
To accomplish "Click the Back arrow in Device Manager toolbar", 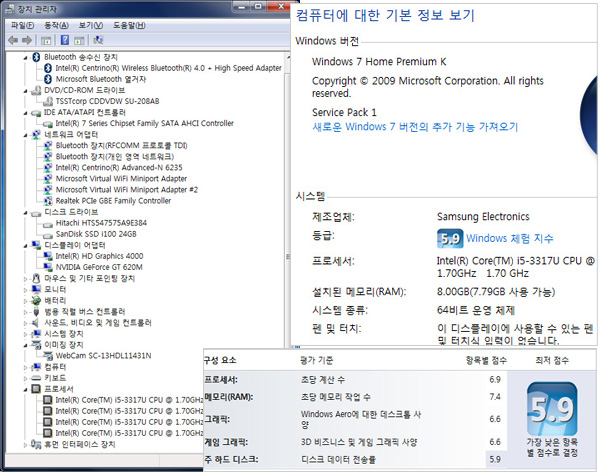I will coord(13,40).
